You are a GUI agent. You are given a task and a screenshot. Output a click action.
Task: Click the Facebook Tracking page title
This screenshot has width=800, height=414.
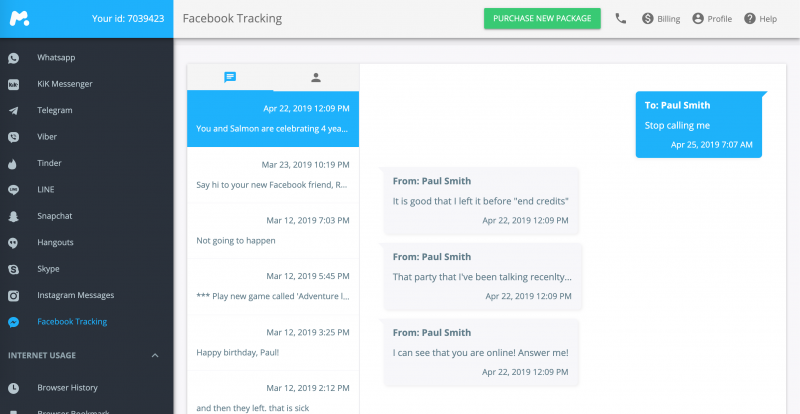(x=232, y=19)
